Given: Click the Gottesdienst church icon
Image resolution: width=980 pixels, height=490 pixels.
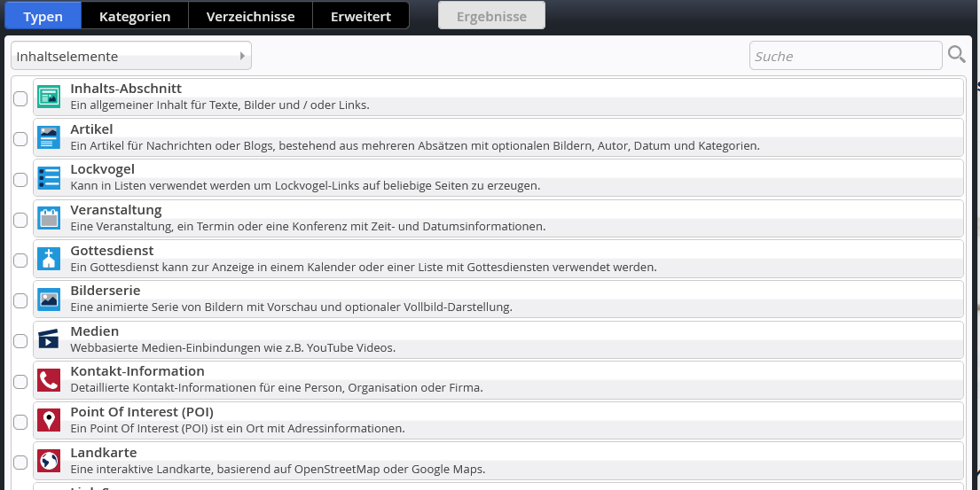Looking at the screenshot, I should click(x=49, y=259).
